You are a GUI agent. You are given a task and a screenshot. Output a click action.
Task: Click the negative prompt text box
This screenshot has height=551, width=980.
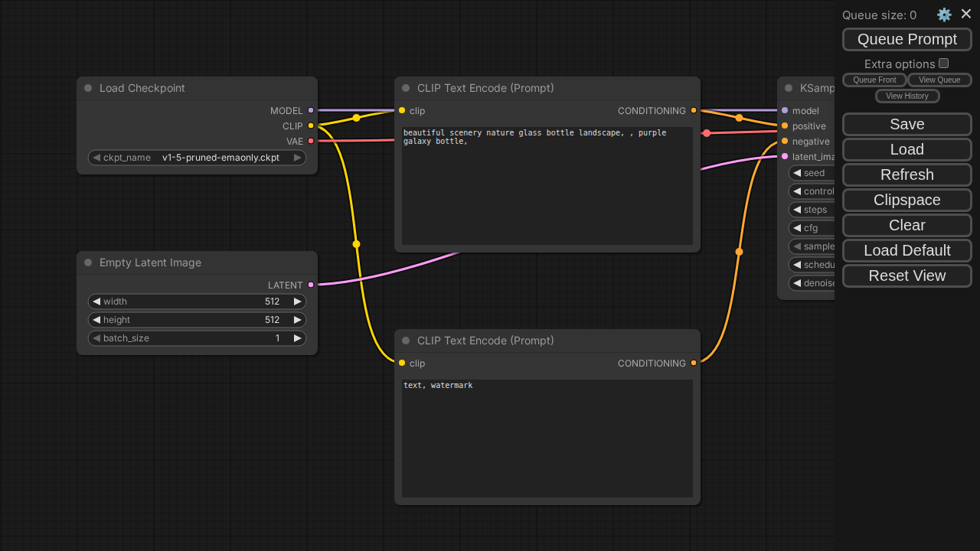pos(547,438)
